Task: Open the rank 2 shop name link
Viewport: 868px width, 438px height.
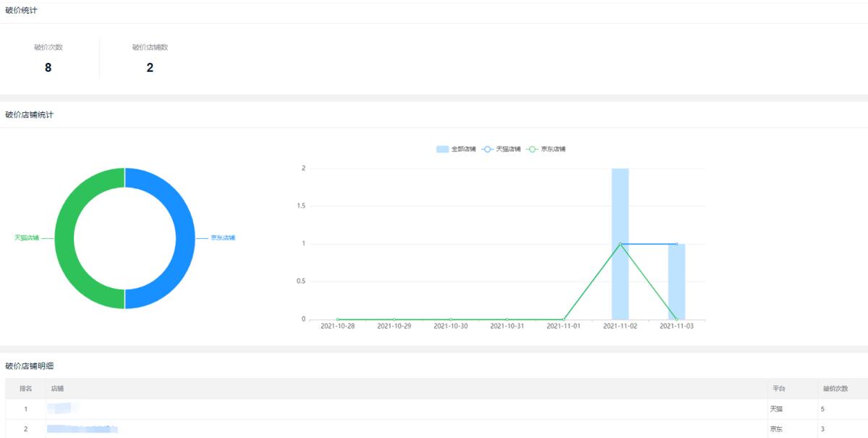Action: pos(82,429)
